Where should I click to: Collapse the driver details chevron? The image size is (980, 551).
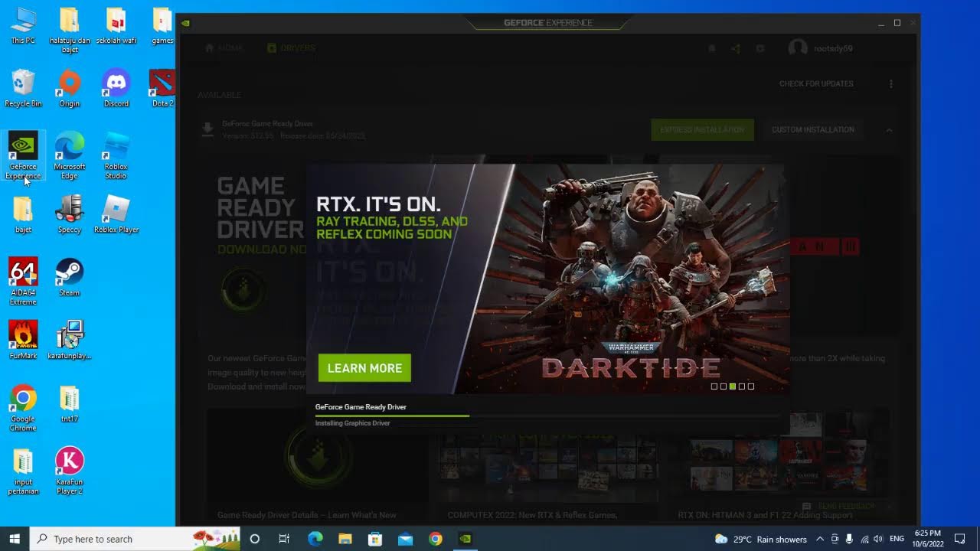pos(889,131)
